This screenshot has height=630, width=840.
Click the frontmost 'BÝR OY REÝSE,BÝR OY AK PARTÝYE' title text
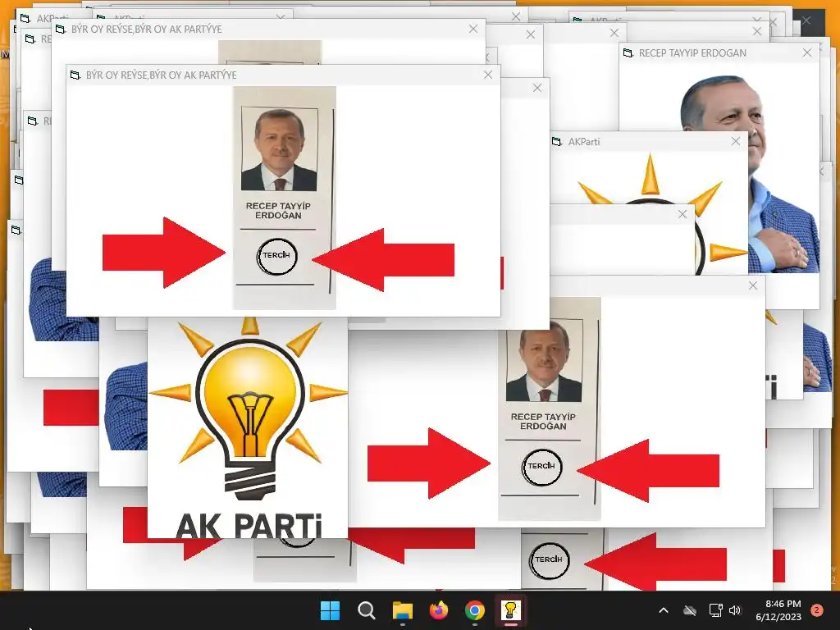[162, 75]
